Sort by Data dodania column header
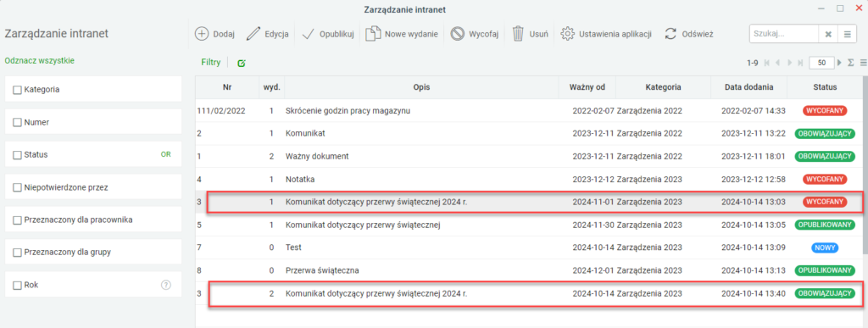 point(749,87)
